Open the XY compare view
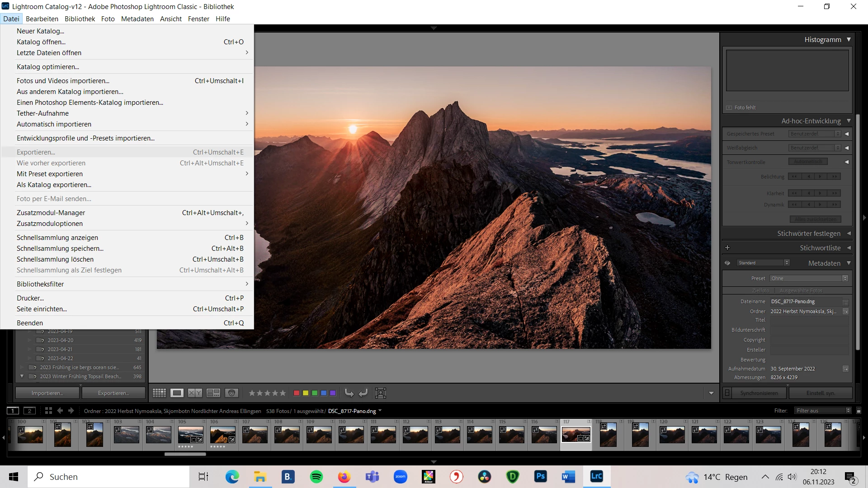Image resolution: width=868 pixels, height=488 pixels. pyautogui.click(x=195, y=393)
